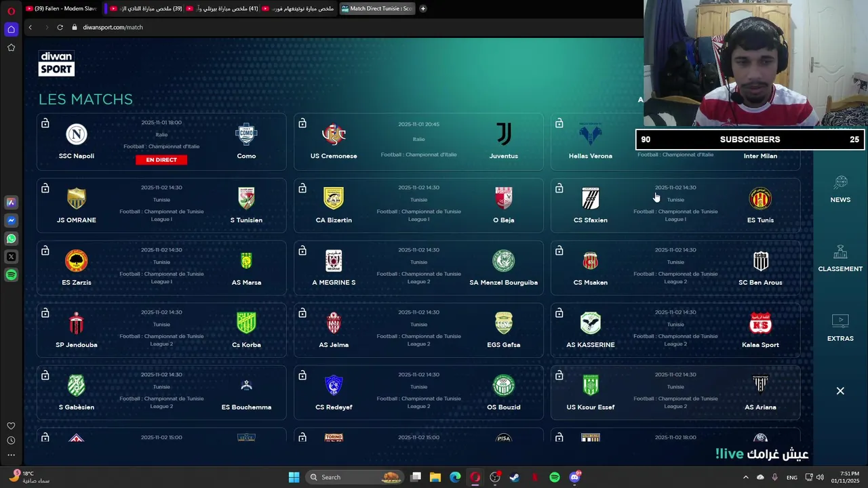Close the right side menu with X
Viewport: 868px width, 488px height.
[840, 391]
